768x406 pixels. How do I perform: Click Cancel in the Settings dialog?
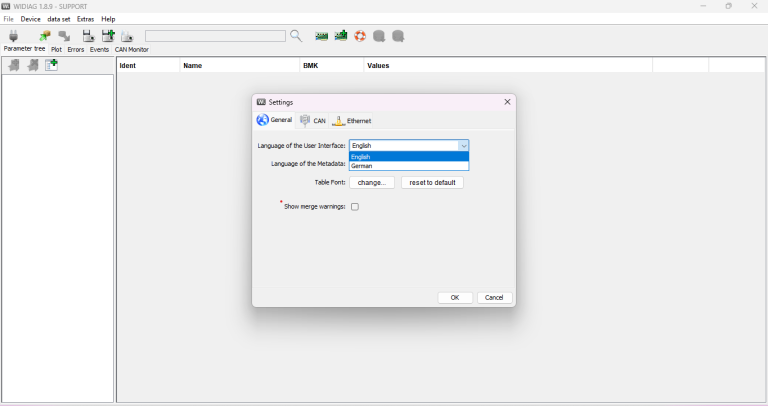click(494, 298)
